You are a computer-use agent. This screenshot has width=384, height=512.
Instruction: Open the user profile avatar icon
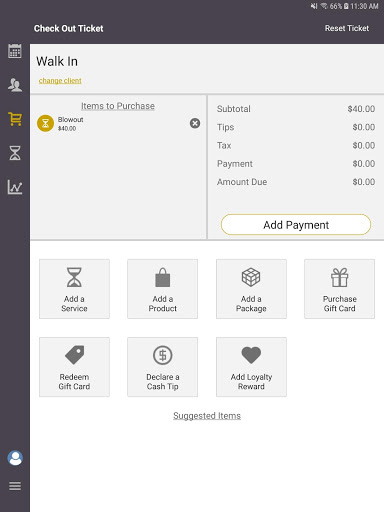[x=15, y=458]
